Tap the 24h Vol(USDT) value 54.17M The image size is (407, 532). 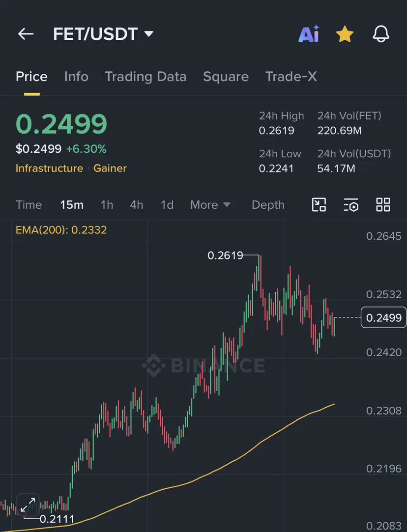(336, 168)
